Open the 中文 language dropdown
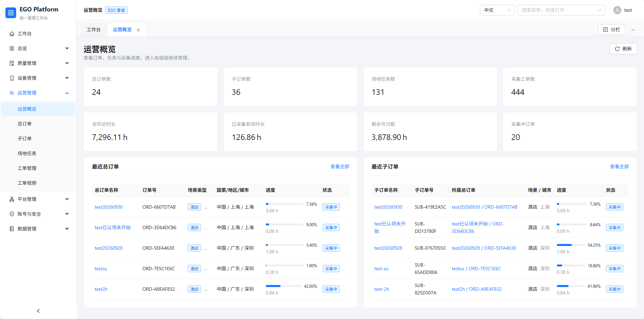Image resolution: width=644 pixels, height=319 pixels. click(497, 10)
